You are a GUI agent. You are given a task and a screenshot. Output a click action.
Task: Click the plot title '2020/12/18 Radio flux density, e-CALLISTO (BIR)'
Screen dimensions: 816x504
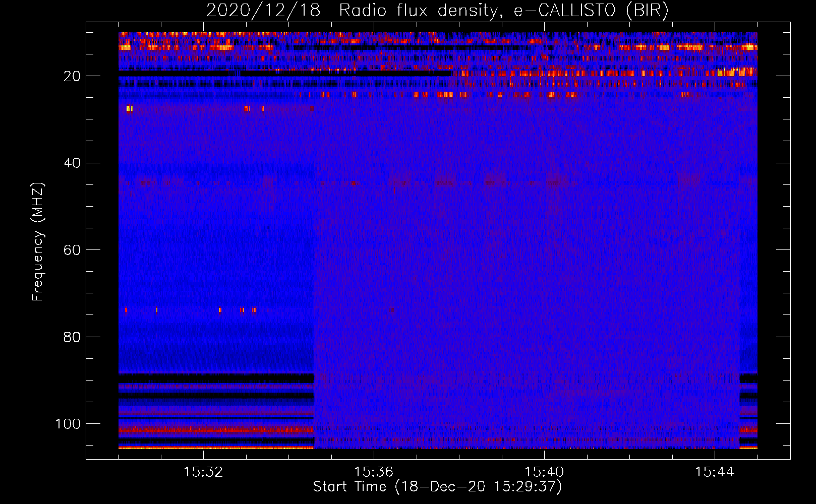[x=437, y=10]
